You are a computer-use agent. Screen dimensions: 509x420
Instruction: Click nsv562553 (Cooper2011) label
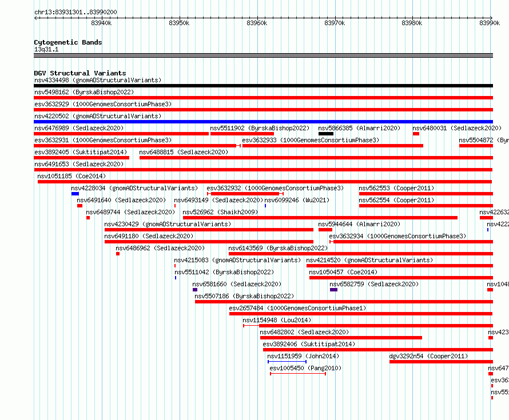point(396,188)
